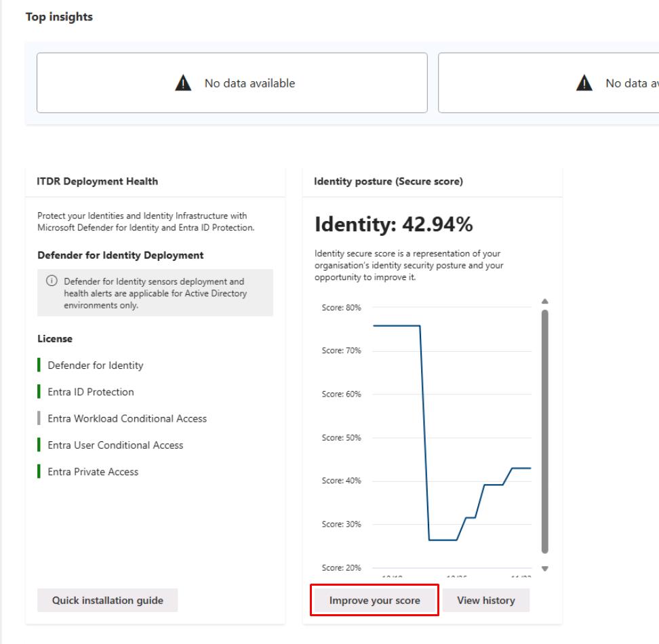Click the Identity: 42.94% score heading
The height and width of the screenshot is (644, 659).
click(x=393, y=226)
